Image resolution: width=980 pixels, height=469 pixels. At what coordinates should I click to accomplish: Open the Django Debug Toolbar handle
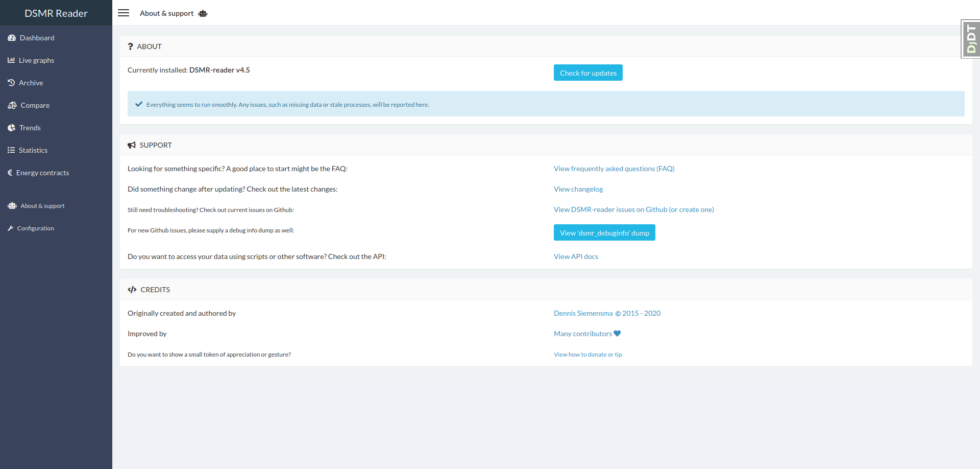tap(971, 39)
